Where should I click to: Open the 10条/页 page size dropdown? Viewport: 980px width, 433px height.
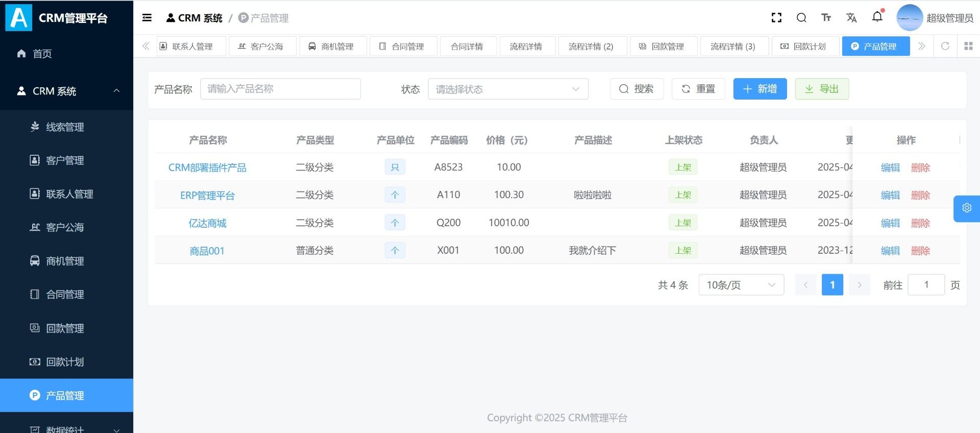741,285
